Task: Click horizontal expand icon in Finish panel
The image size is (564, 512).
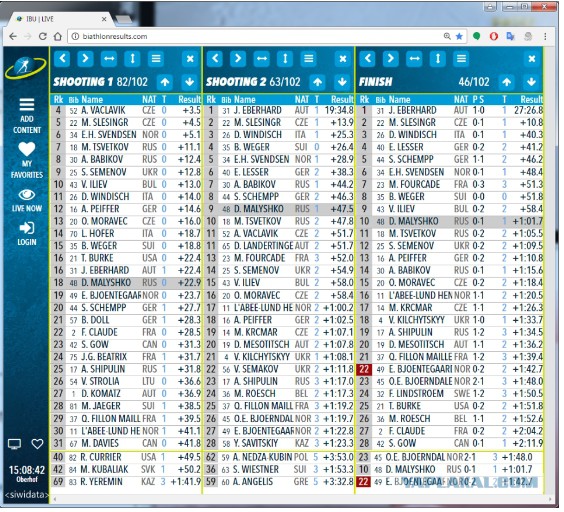Action: [414, 58]
